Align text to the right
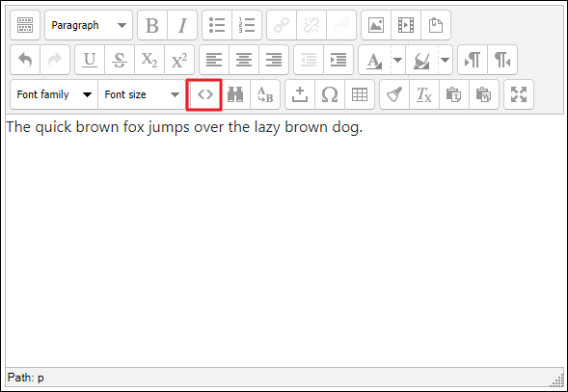Viewport: 568px width, 392px height. pyautogui.click(x=274, y=60)
